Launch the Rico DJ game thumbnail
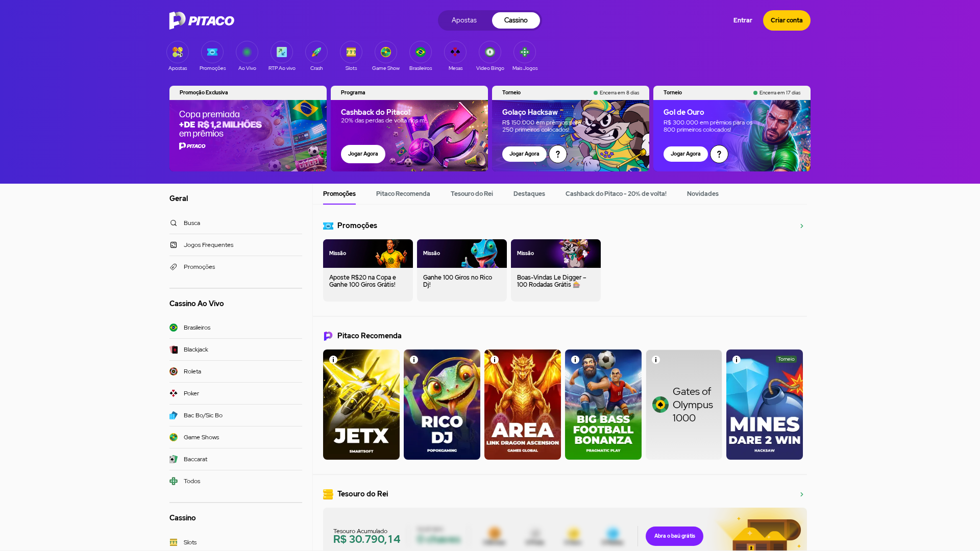This screenshot has width=980, height=551. tap(442, 405)
